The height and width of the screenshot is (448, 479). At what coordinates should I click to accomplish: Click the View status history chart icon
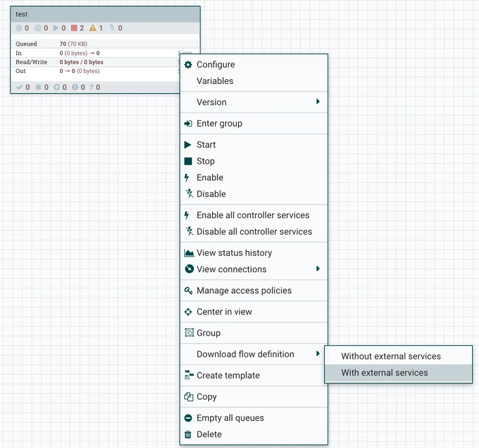(189, 253)
